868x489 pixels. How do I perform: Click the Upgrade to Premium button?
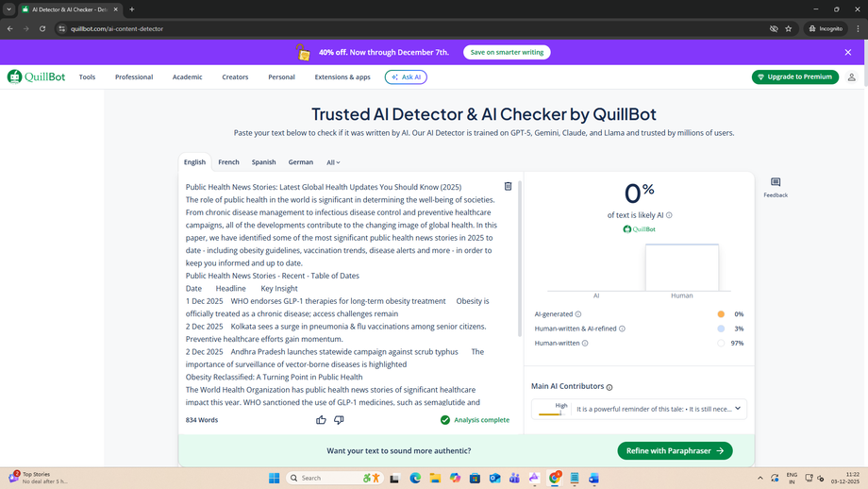point(795,77)
